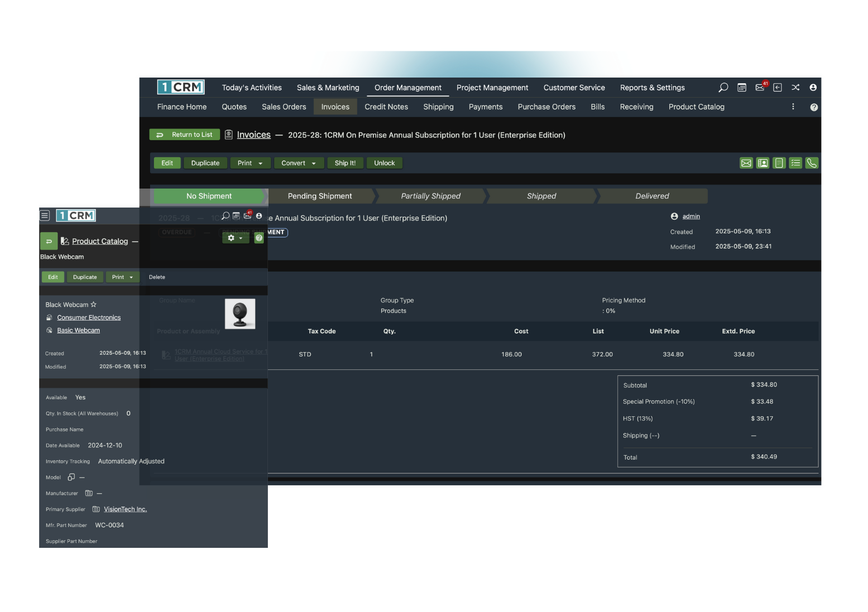Click the help question mark icon
868x612 pixels.
(813, 107)
